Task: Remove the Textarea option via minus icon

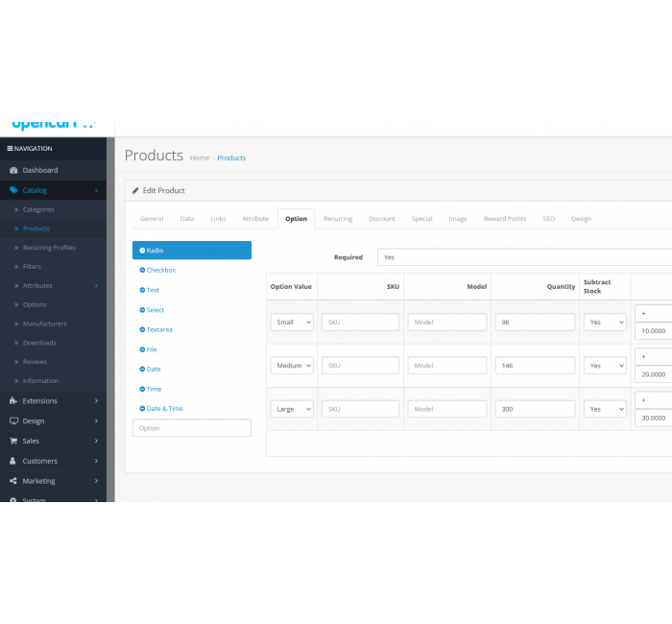Action: [x=142, y=329]
